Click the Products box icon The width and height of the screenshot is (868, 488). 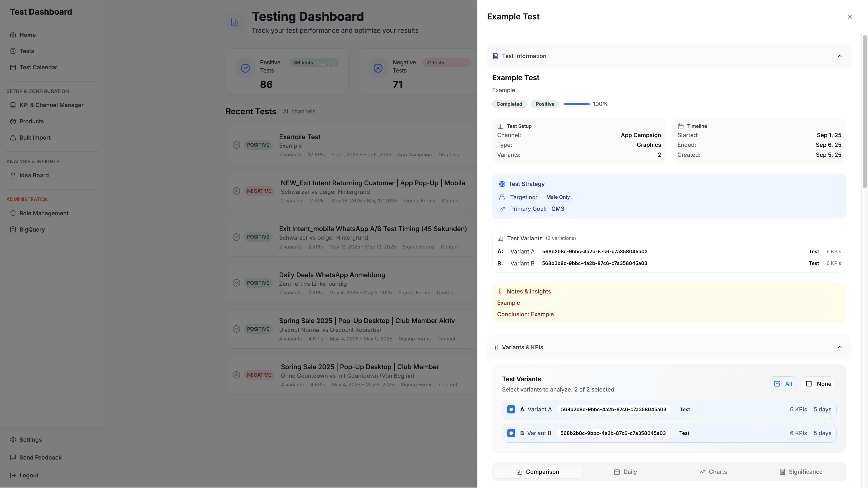tap(13, 121)
